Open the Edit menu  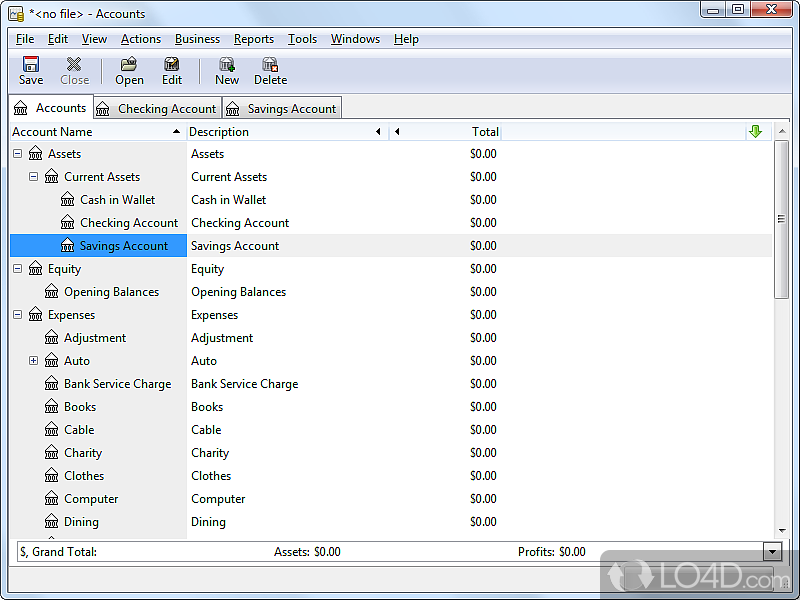[x=58, y=39]
